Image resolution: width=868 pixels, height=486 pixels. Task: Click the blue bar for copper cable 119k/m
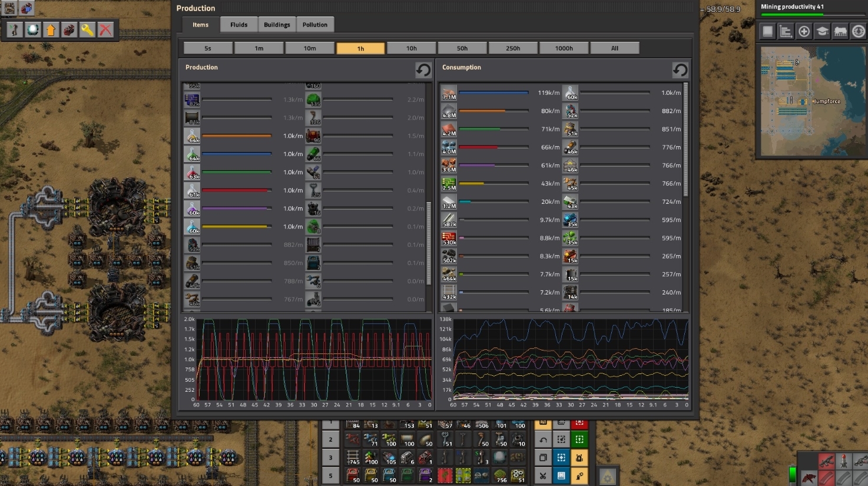click(x=494, y=92)
